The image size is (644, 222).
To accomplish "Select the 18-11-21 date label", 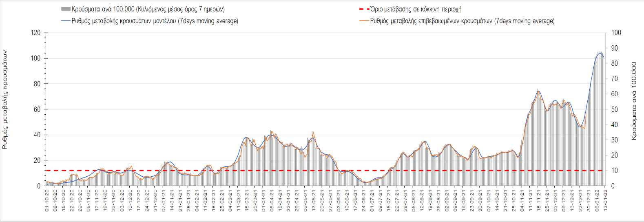I will click(539, 200).
